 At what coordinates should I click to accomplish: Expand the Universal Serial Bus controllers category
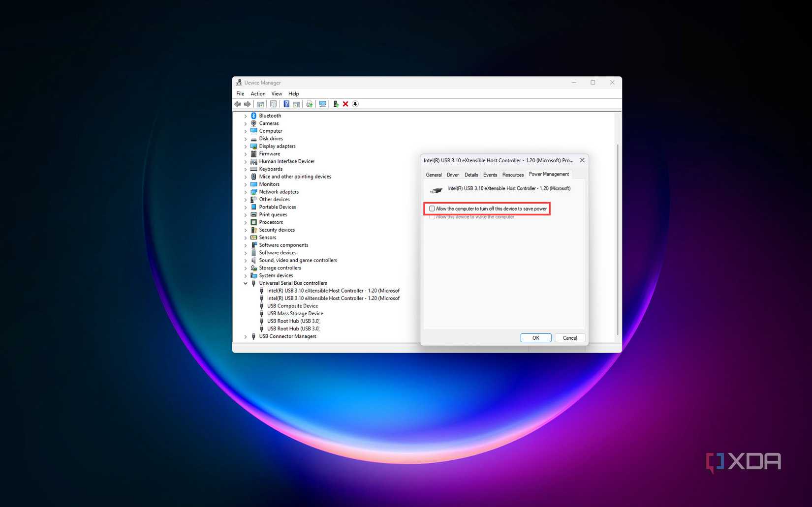click(x=246, y=283)
